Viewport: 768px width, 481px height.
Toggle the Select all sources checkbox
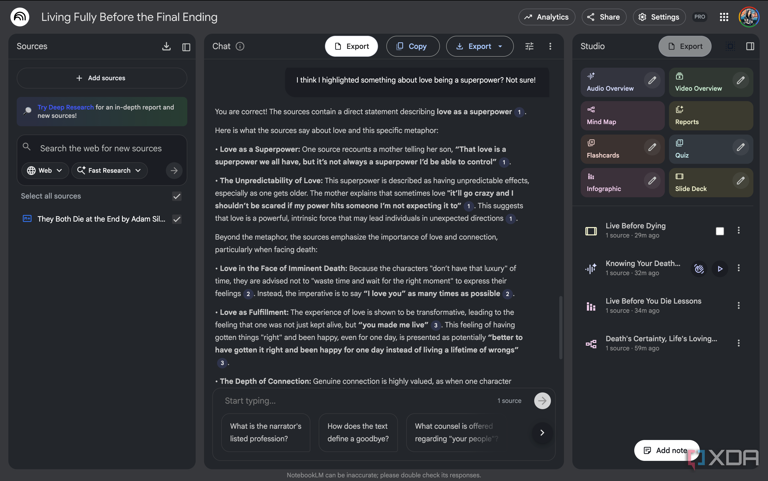(177, 196)
